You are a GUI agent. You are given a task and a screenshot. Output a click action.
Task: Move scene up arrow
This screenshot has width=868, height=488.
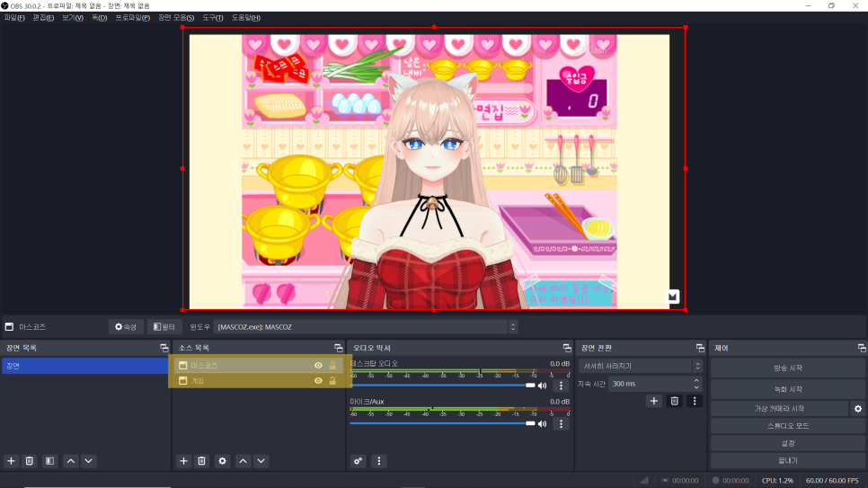pyautogui.click(x=71, y=461)
